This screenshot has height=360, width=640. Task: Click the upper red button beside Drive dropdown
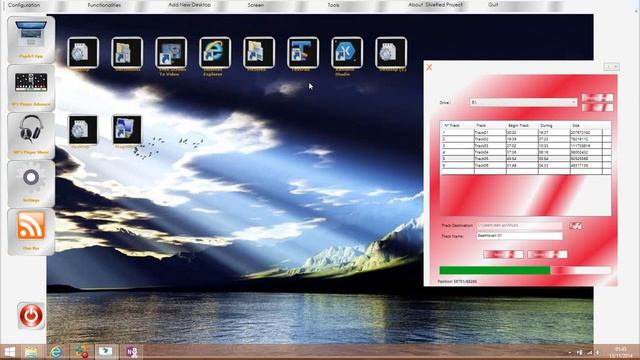click(597, 98)
